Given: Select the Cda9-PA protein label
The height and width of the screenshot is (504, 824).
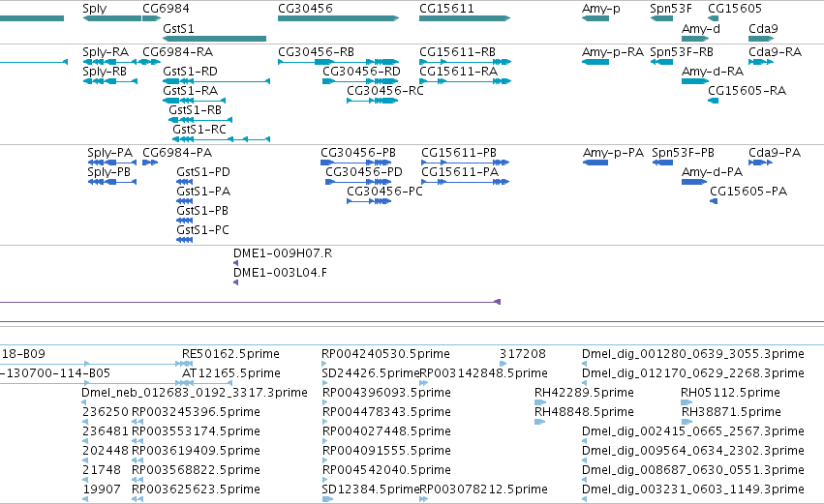Looking at the screenshot, I should click(775, 153).
